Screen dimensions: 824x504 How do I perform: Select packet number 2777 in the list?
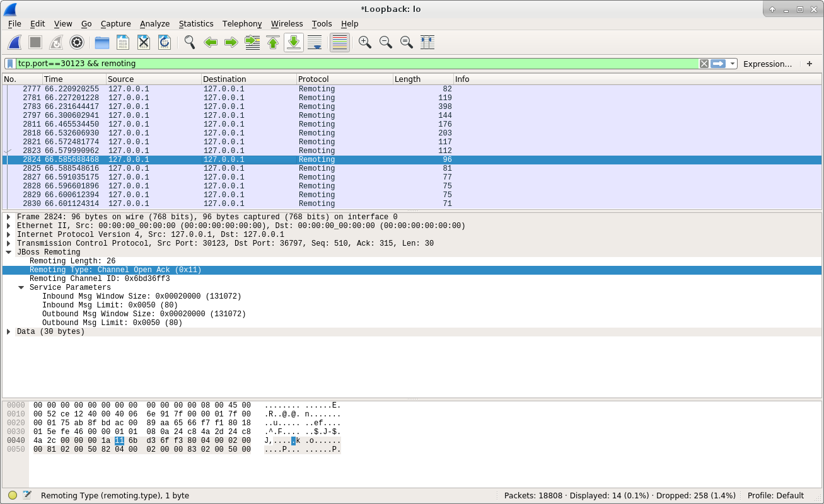[412, 89]
